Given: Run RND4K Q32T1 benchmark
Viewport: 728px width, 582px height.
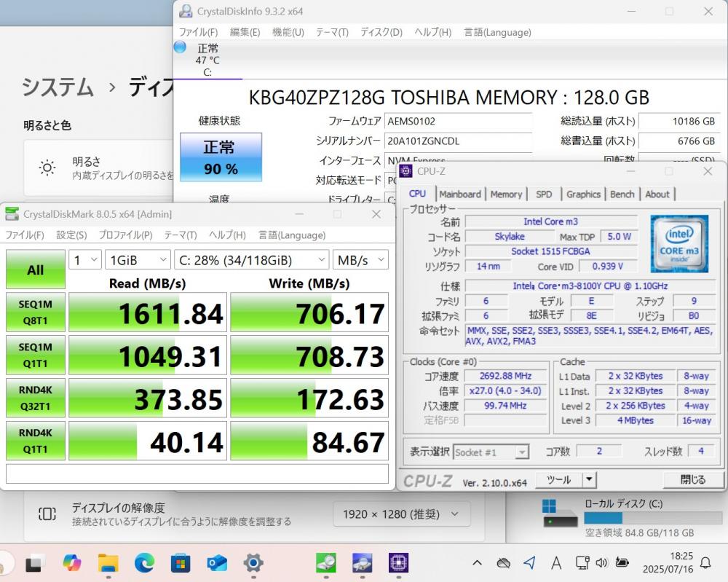Looking at the screenshot, I should [x=35, y=398].
